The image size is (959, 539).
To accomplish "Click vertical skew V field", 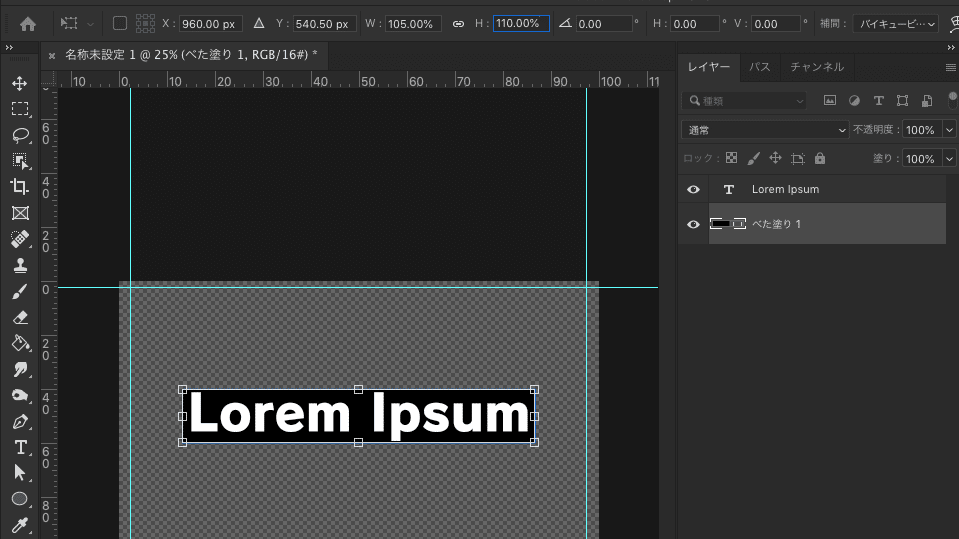I will coord(776,24).
